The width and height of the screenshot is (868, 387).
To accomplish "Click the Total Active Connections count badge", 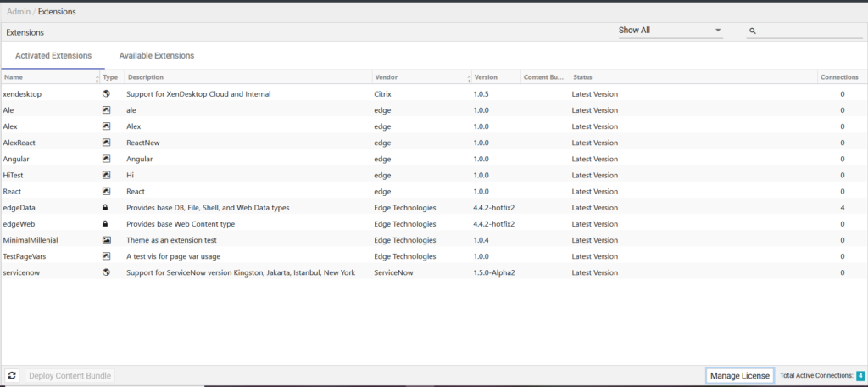I will click(x=860, y=375).
